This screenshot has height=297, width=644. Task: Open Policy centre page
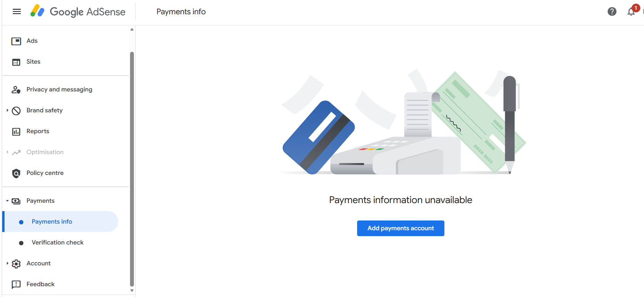click(x=45, y=173)
